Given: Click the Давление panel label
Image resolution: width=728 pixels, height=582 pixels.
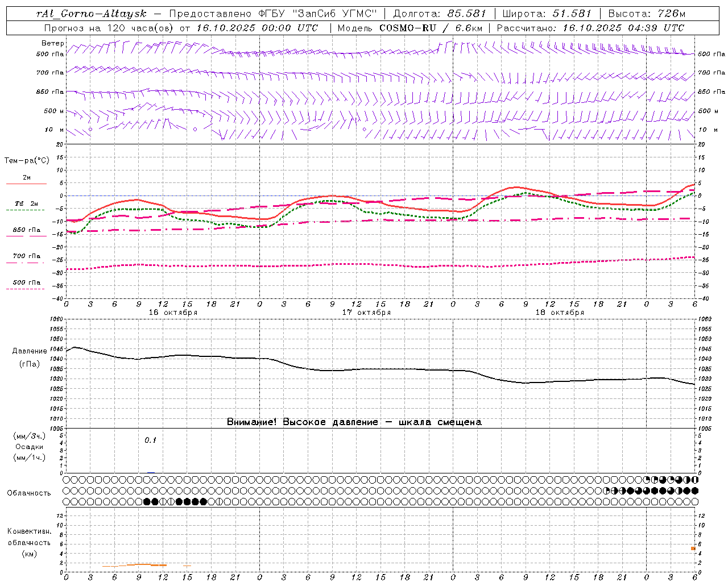Looking at the screenshot, I should click(x=30, y=351).
